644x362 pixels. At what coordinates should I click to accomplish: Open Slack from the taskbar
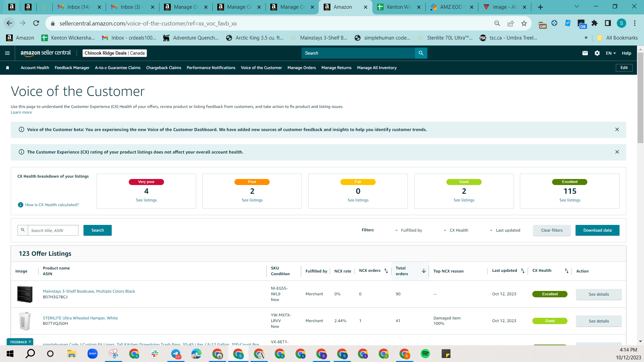(x=155, y=354)
